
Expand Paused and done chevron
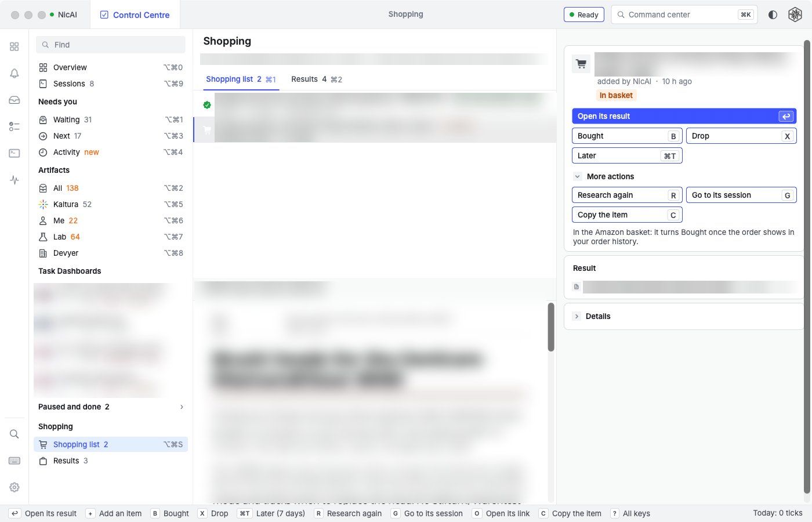click(182, 407)
